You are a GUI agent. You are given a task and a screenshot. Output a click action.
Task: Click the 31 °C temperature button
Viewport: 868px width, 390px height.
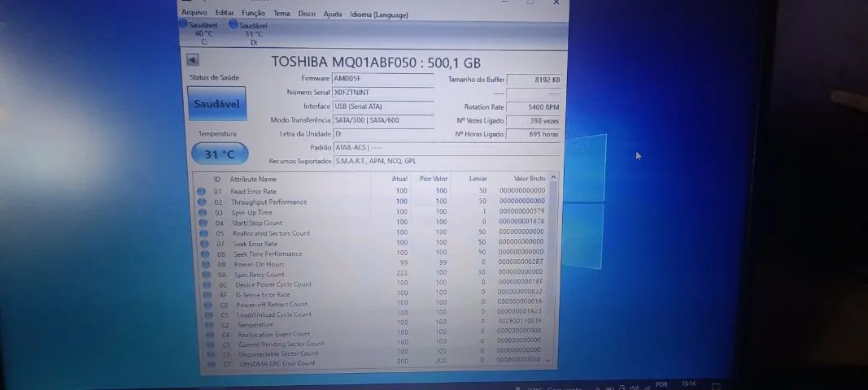tap(220, 154)
